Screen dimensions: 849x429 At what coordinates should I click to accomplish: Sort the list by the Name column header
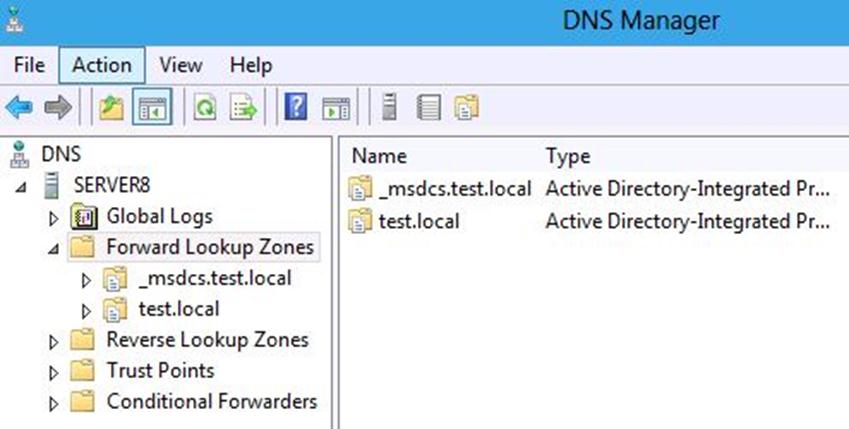(x=379, y=156)
